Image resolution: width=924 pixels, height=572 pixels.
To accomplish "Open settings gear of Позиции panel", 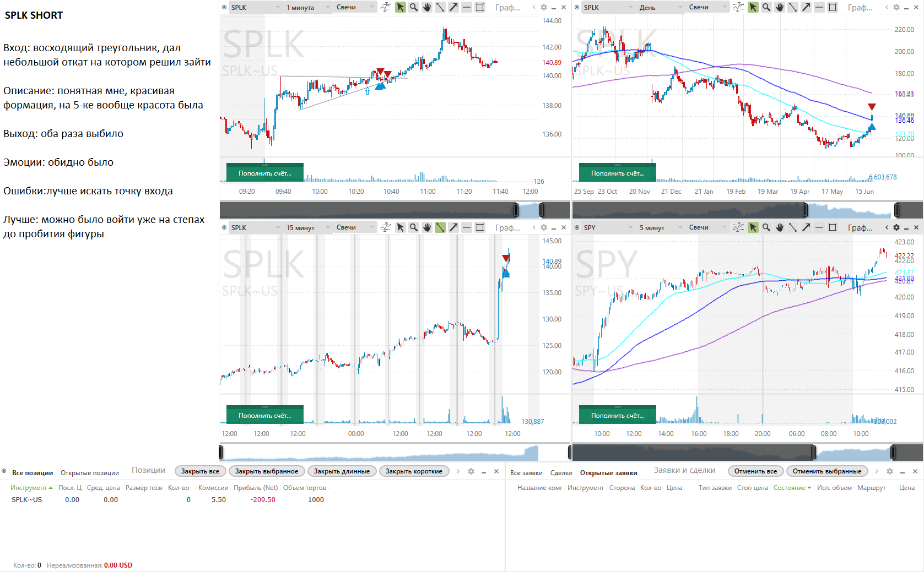I will click(471, 471).
